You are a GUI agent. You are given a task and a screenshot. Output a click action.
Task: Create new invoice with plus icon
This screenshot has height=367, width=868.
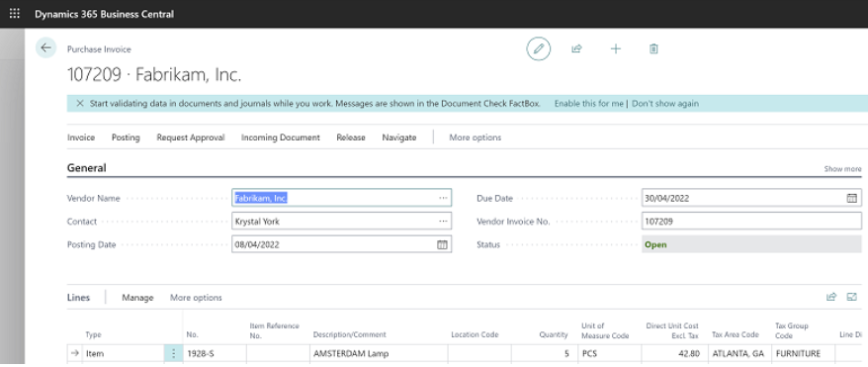pyautogui.click(x=616, y=48)
